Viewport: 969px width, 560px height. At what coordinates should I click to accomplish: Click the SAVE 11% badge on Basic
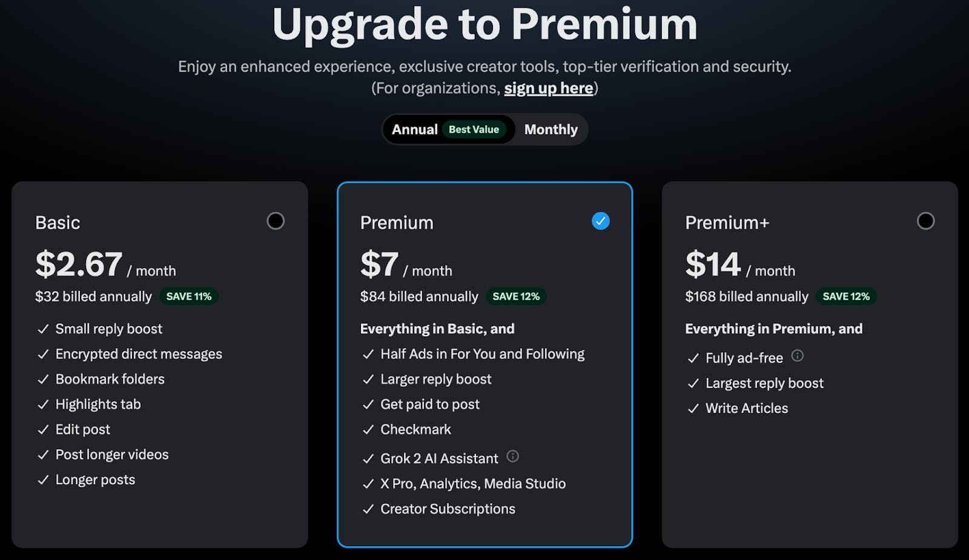(x=189, y=297)
